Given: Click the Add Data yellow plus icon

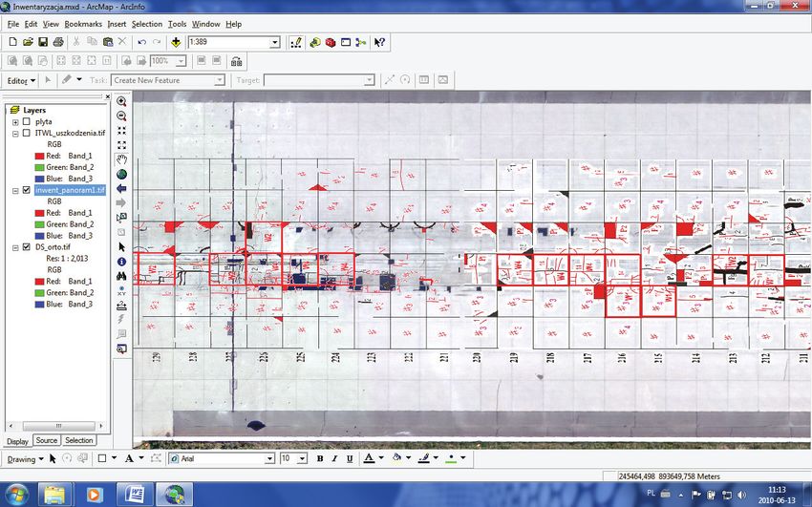Looking at the screenshot, I should pyautogui.click(x=176, y=42).
